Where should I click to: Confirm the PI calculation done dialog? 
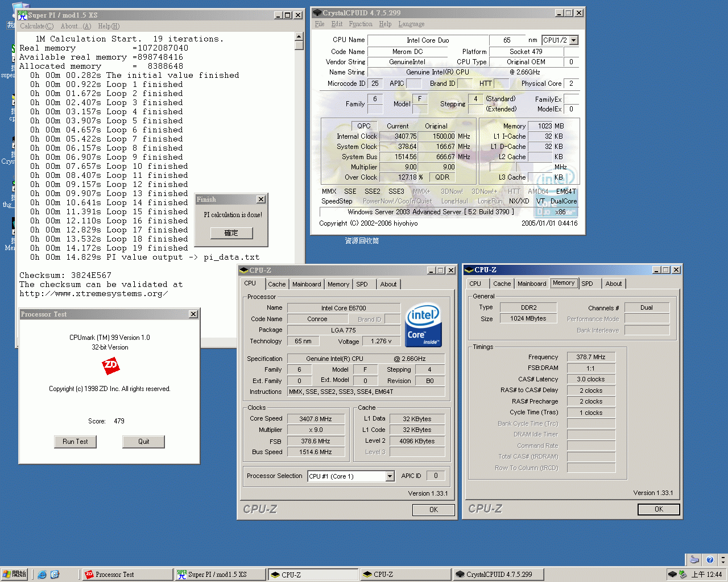click(x=231, y=233)
